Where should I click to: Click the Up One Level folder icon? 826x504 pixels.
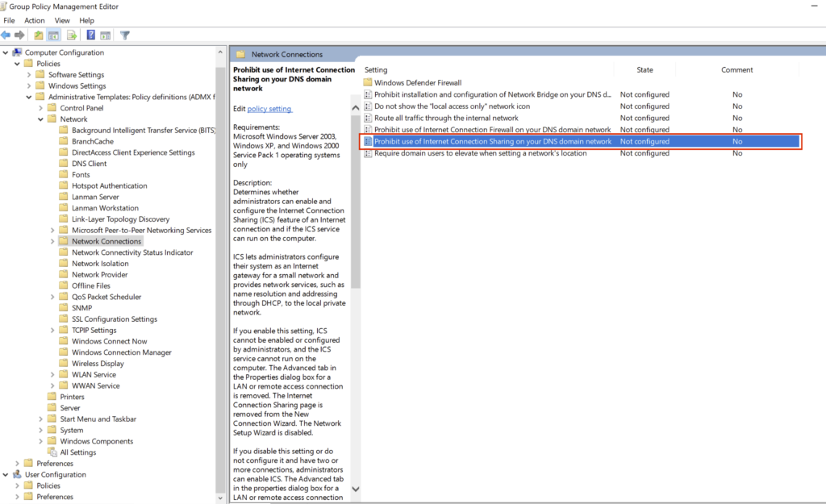click(x=39, y=35)
